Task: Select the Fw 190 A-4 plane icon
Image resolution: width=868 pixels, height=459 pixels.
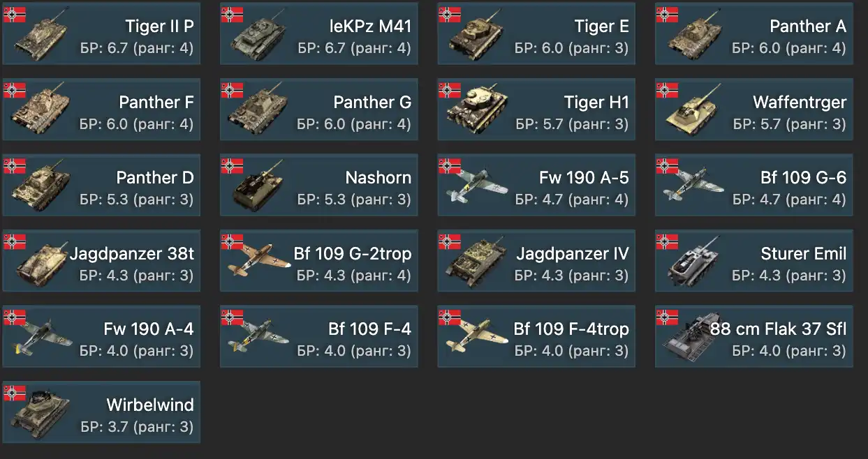Action: 41,338
